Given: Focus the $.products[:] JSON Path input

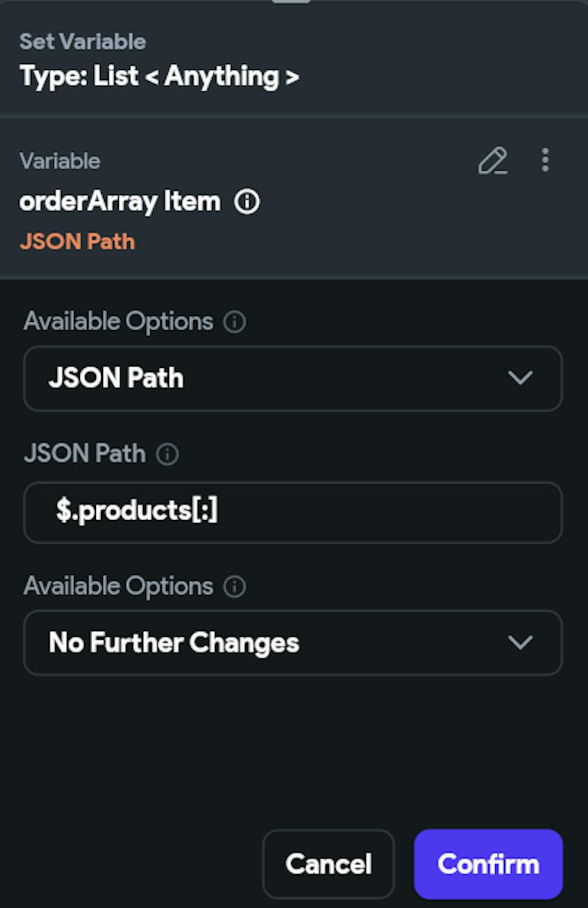Looking at the screenshot, I should pos(292,512).
